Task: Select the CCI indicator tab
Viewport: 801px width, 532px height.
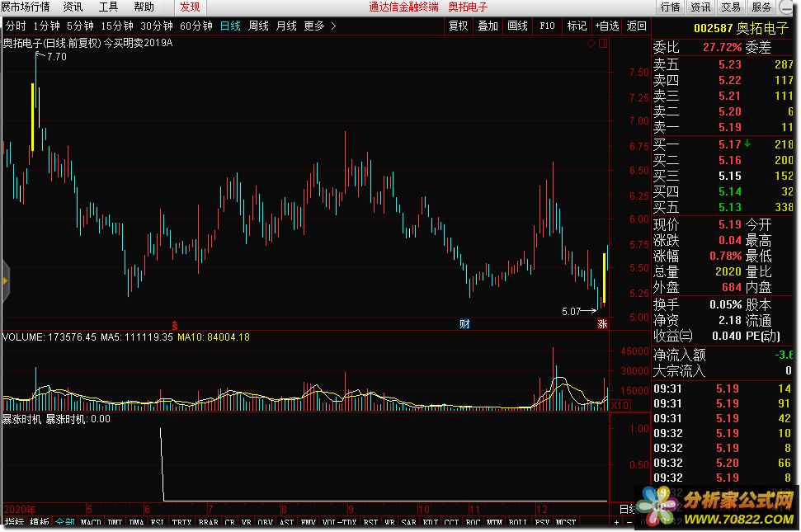Action: pyautogui.click(x=451, y=523)
